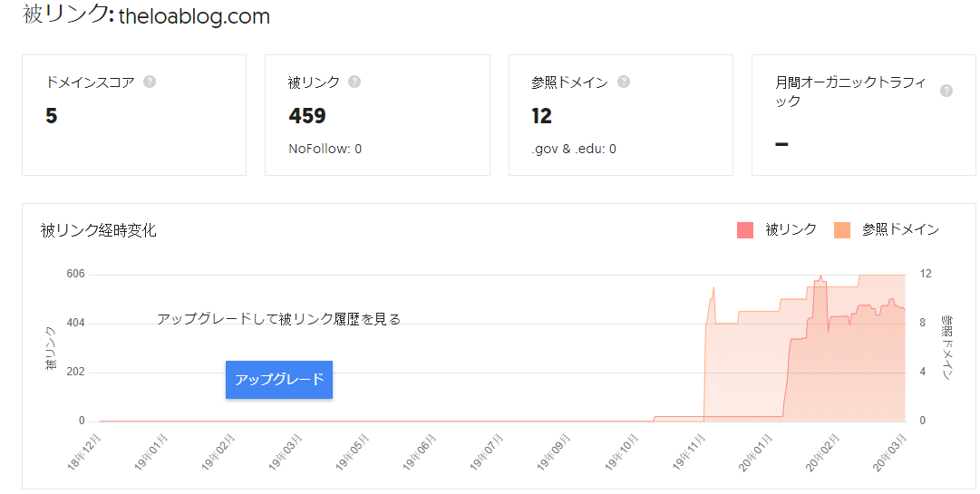Click the .gov & .edu: 0 text
The width and height of the screenshot is (980, 494).
[x=574, y=149]
